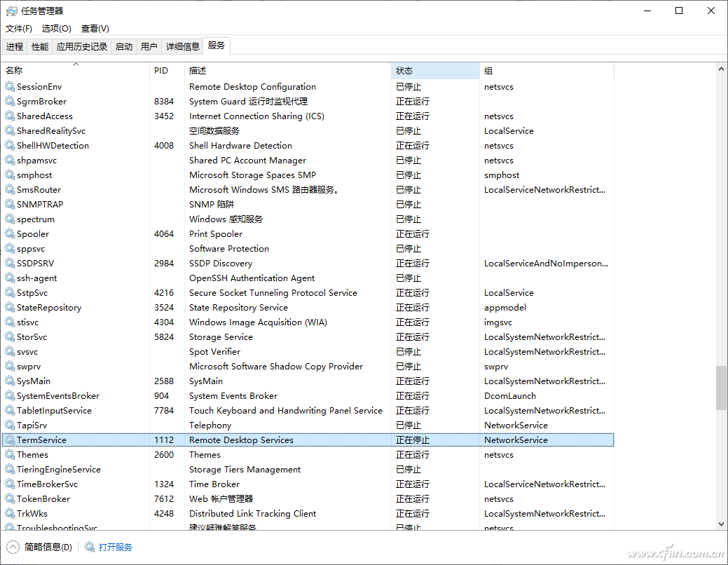Viewport: 728px width, 565px height.
Task: Click the gear icon beside ssh-agent
Action: click(x=10, y=278)
